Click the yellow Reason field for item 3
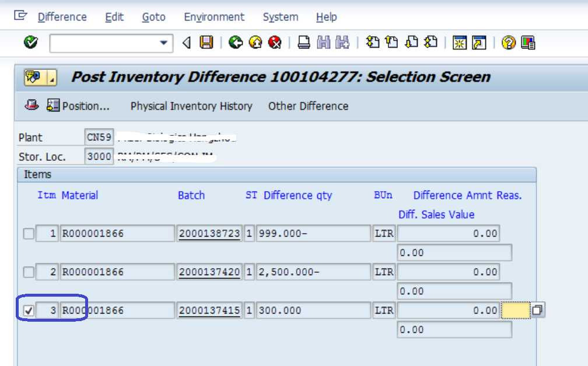The width and height of the screenshot is (588, 366). (516, 310)
